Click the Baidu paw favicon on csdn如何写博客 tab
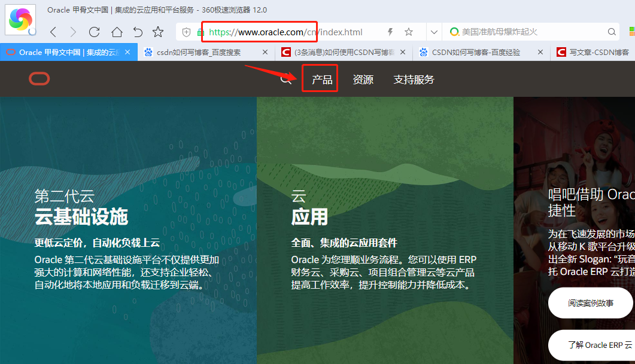This screenshot has width=635, height=364. [148, 52]
